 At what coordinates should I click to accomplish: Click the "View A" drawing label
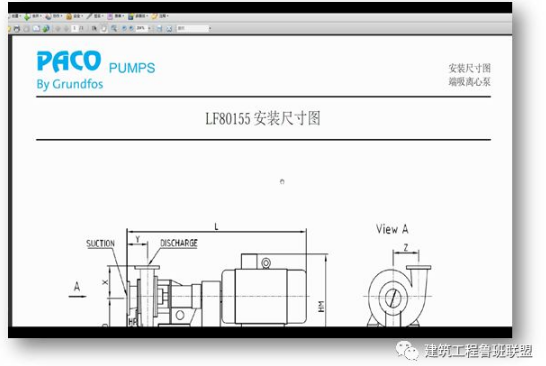pyautogui.click(x=392, y=229)
